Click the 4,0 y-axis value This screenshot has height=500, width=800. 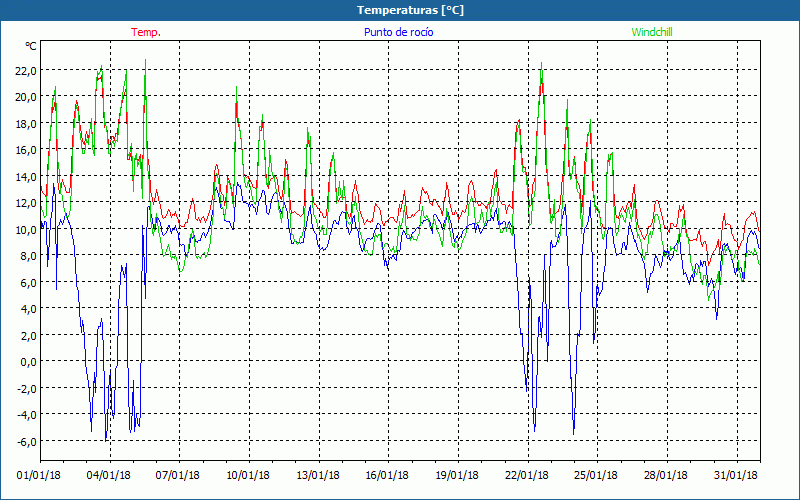[x=29, y=309]
